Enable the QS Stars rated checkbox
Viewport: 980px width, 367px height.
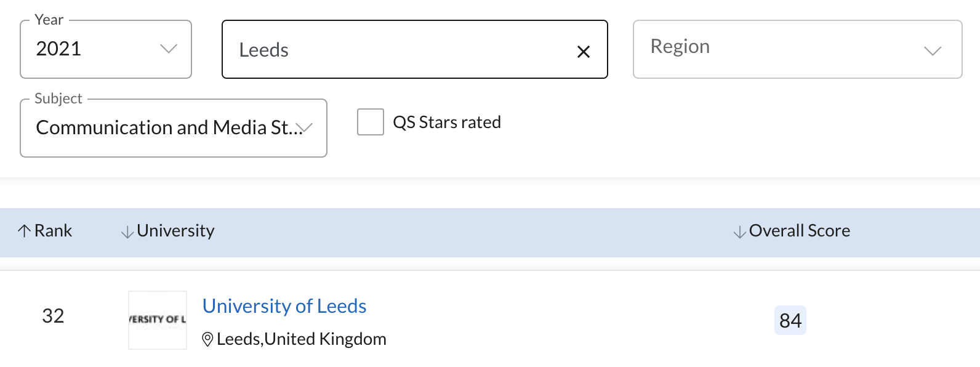pyautogui.click(x=371, y=122)
